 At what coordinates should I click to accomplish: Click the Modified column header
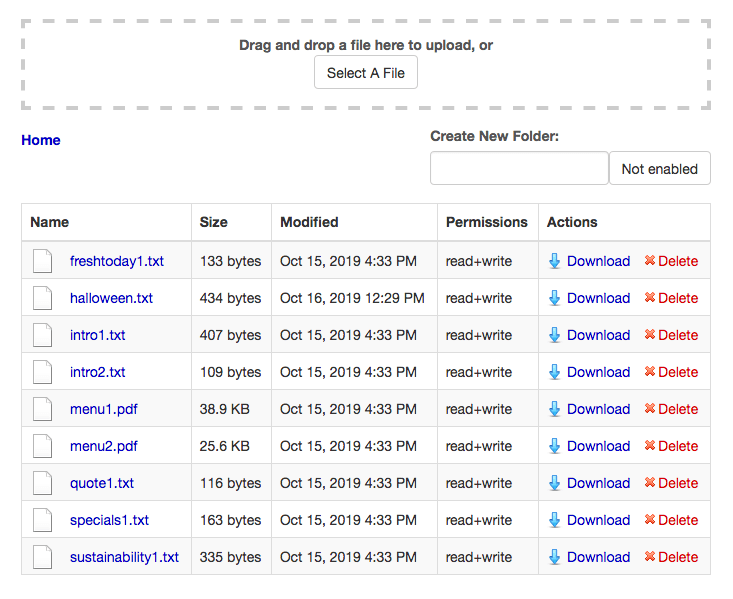[309, 222]
